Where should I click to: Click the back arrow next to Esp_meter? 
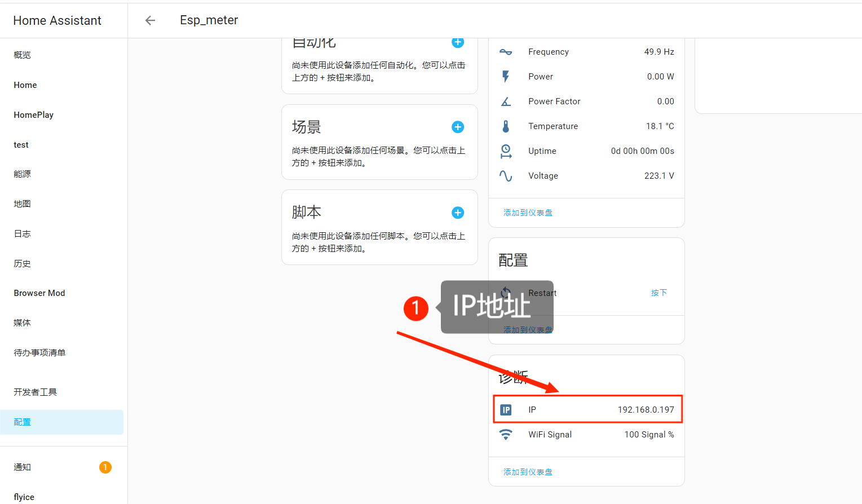click(x=150, y=20)
